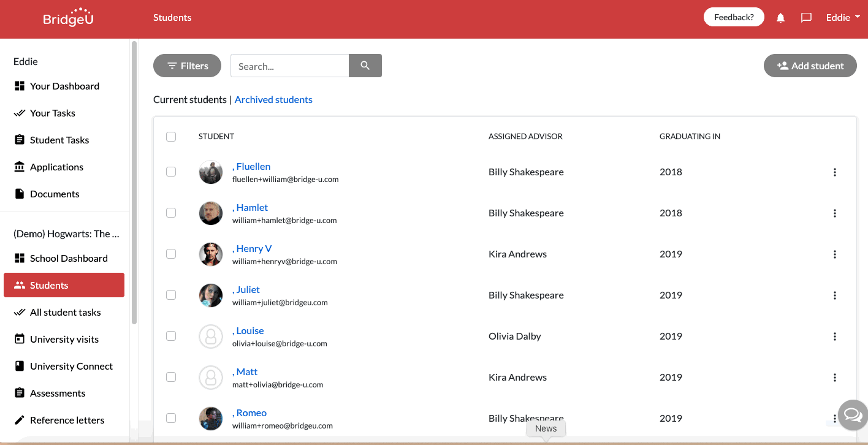
Task: Click email fluellen+william@bridge-u.com
Action: click(x=286, y=180)
